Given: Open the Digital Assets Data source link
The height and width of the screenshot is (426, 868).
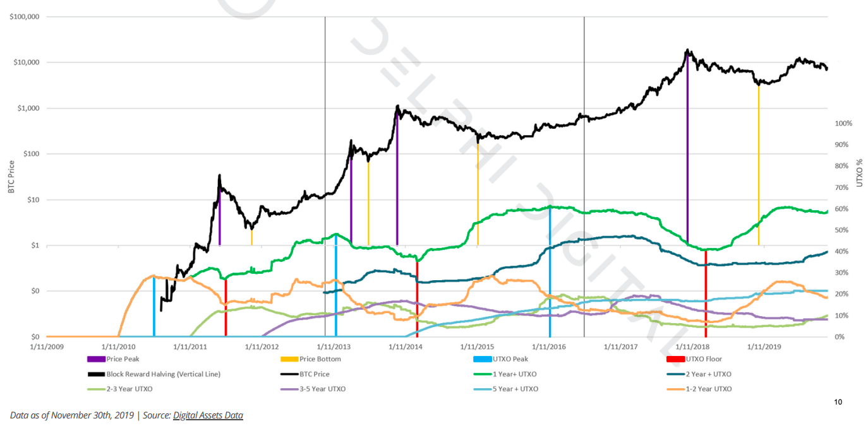Looking at the screenshot, I should pos(208,415).
